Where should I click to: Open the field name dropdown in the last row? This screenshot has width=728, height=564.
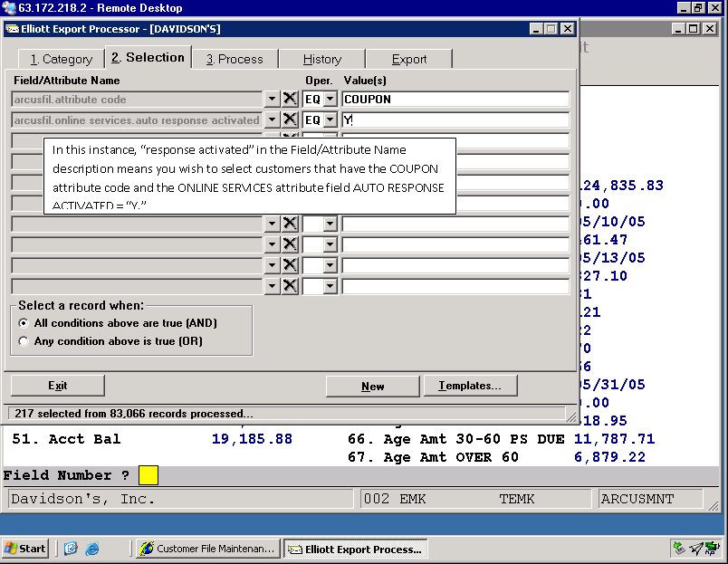click(272, 286)
